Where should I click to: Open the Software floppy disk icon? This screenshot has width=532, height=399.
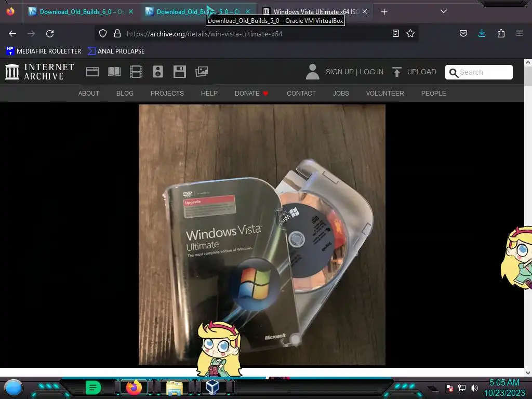click(x=180, y=72)
